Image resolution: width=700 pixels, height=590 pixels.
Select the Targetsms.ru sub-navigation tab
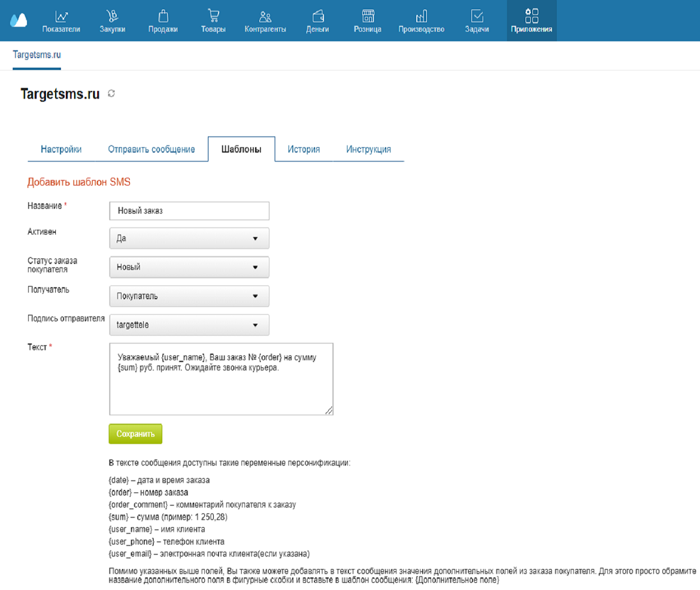pos(37,55)
